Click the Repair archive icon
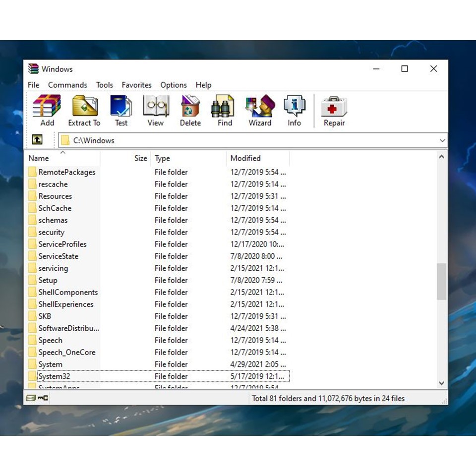The image size is (476, 476). click(334, 111)
